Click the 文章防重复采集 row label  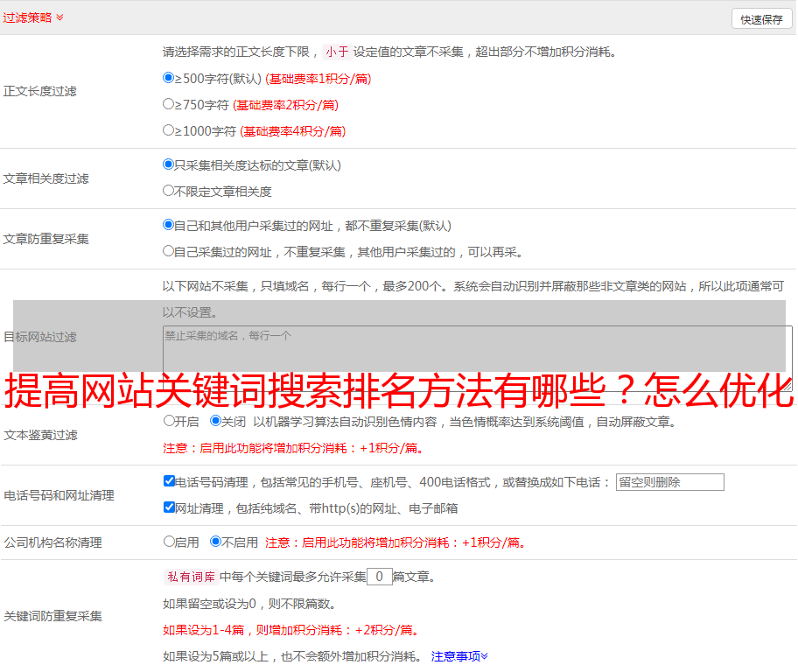(x=45, y=239)
